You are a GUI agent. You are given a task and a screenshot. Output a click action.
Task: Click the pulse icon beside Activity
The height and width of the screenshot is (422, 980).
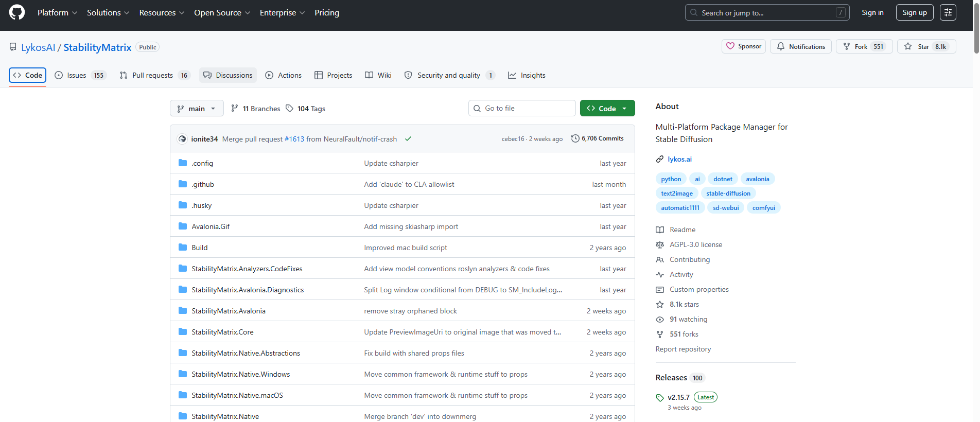point(660,275)
